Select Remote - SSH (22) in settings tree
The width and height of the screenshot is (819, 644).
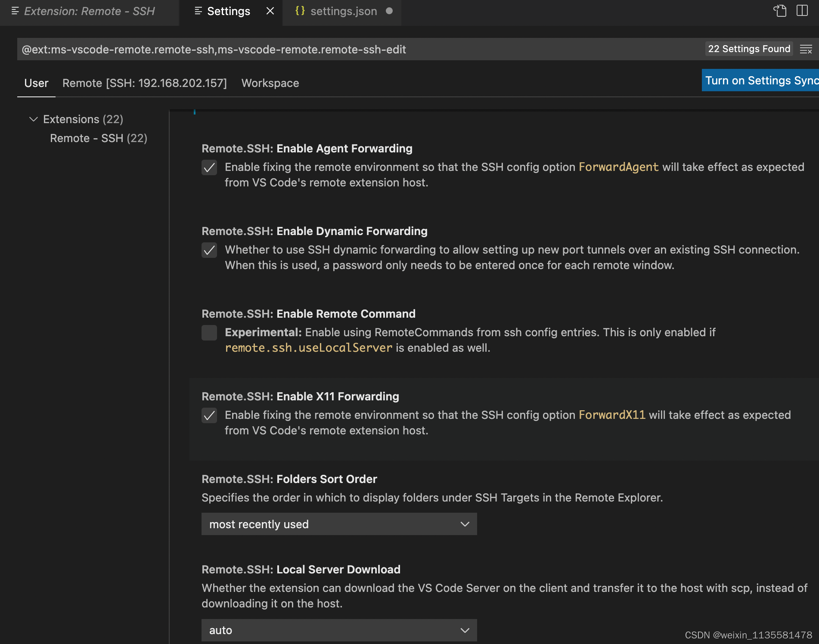tap(99, 138)
